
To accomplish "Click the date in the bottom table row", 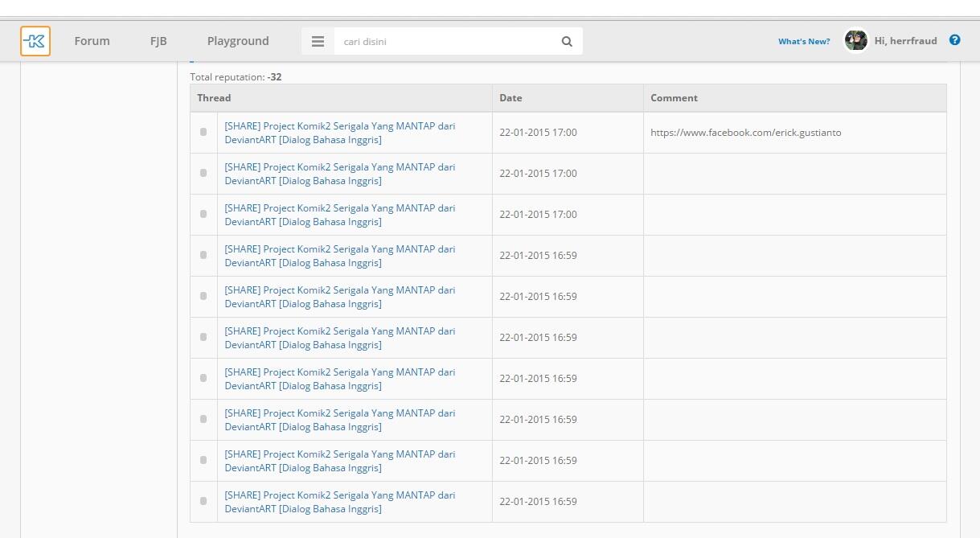I will tap(538, 502).
